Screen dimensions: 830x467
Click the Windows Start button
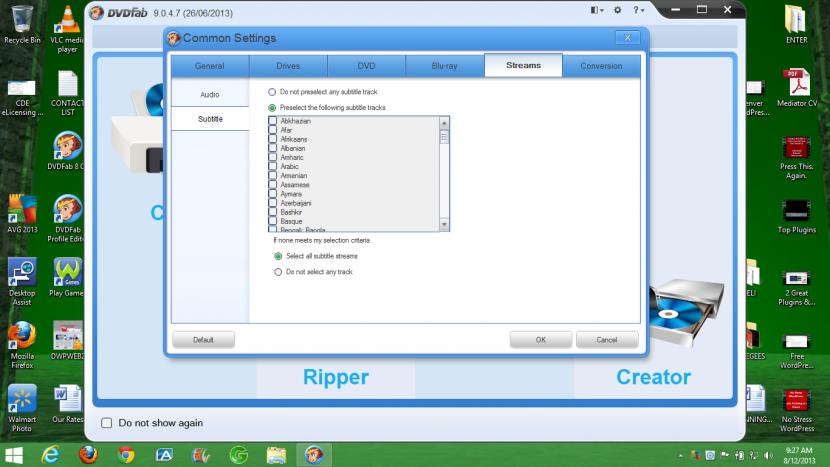[x=14, y=455]
